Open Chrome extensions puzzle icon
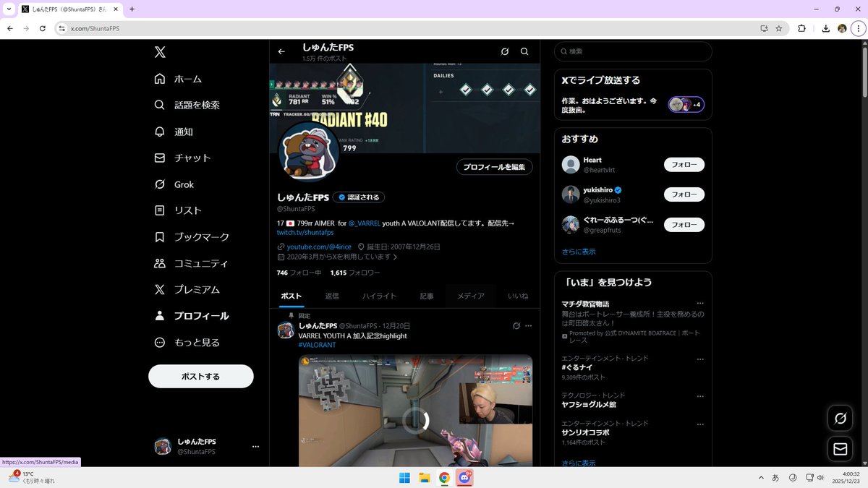Image resolution: width=868 pixels, height=488 pixels. point(801,28)
